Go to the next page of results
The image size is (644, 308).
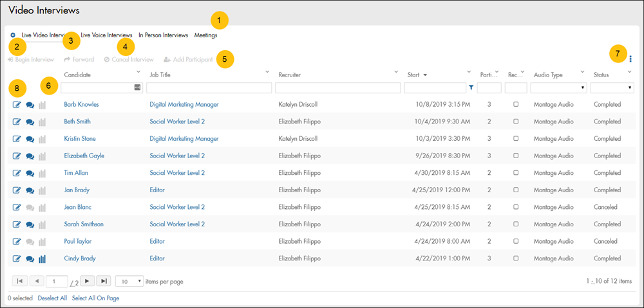click(87, 281)
